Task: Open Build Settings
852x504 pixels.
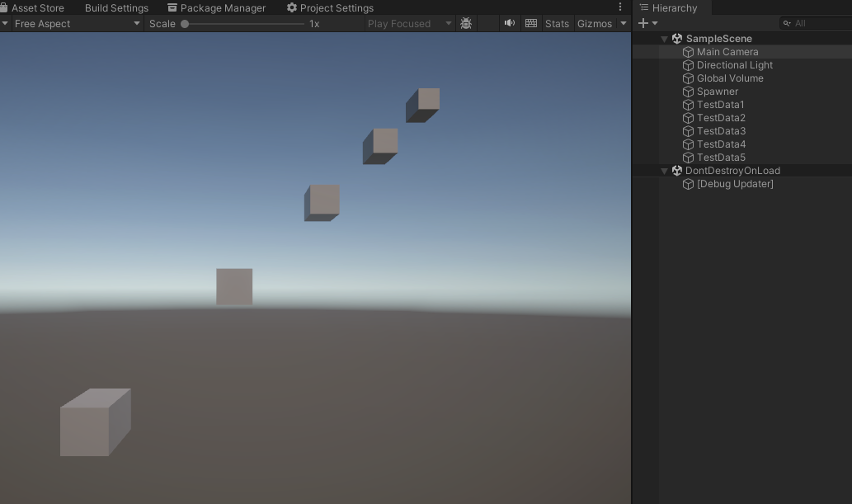Action: 115,7
